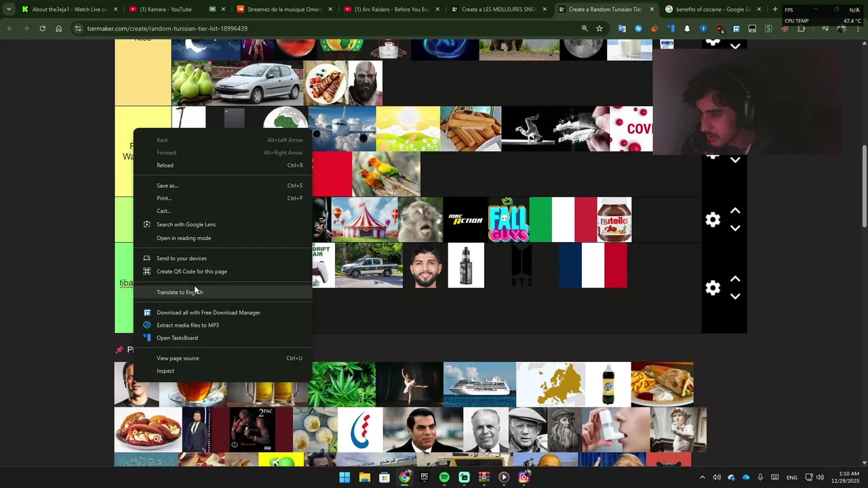This screenshot has height=488, width=868.
Task: Click the browser forward arrow
Action: pyautogui.click(x=26, y=28)
